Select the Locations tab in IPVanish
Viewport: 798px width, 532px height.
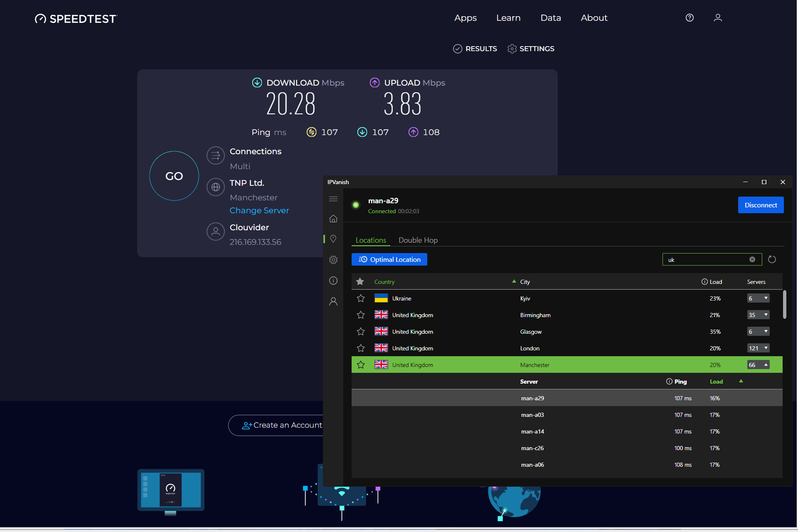pyautogui.click(x=370, y=240)
